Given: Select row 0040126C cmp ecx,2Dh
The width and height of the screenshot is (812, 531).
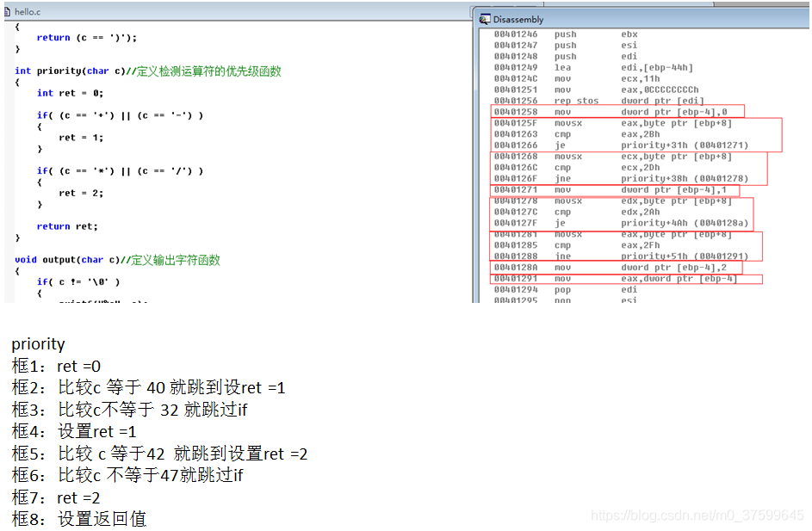Looking at the screenshot, I should pyautogui.click(x=577, y=168).
